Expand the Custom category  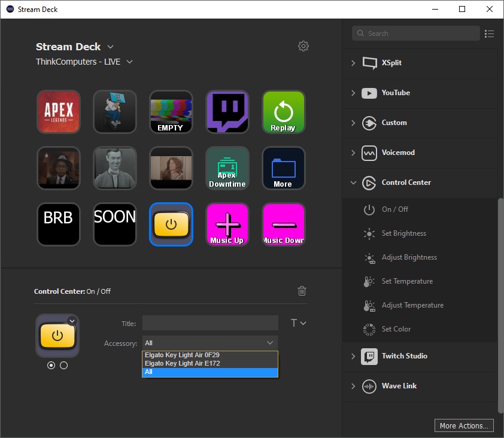[353, 123]
